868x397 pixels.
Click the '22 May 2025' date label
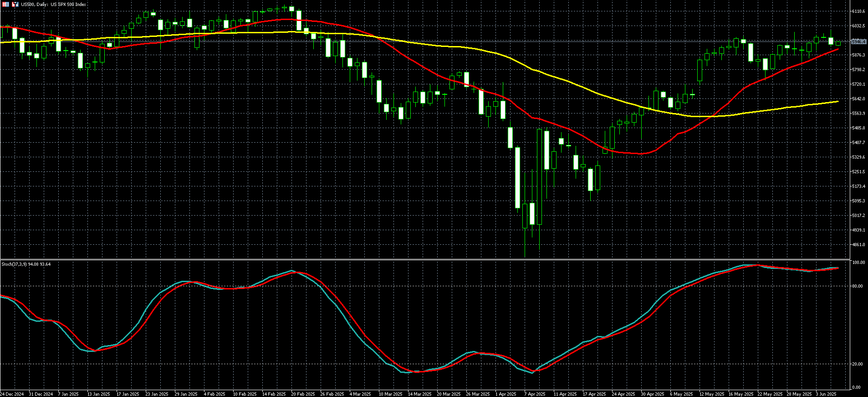click(770, 394)
